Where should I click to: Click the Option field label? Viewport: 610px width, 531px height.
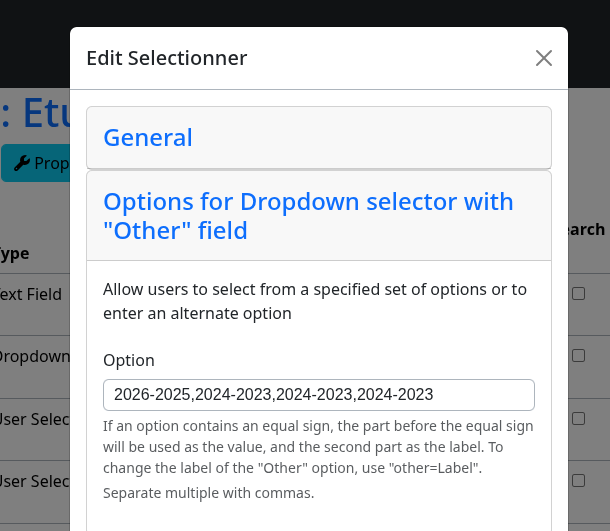click(129, 361)
